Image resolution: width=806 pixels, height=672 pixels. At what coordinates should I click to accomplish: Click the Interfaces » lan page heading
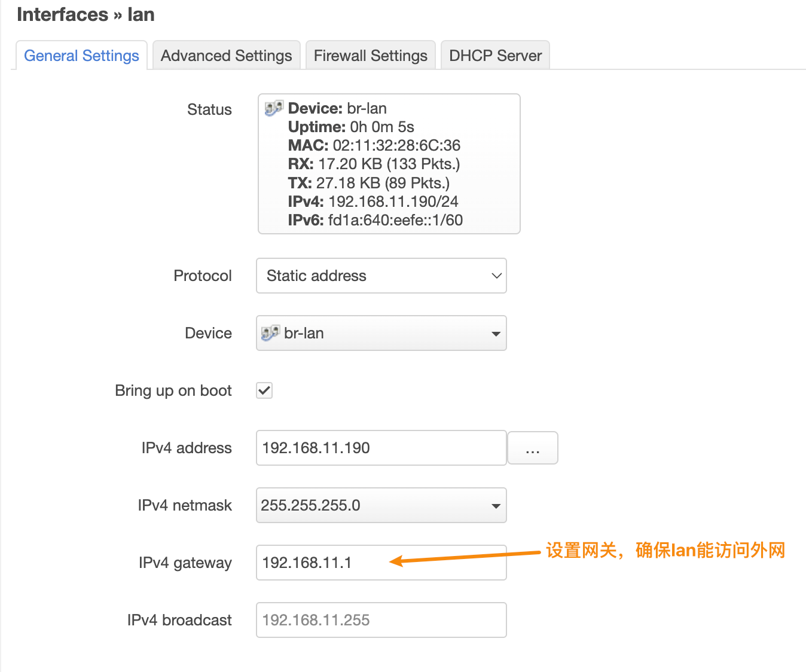86,14
